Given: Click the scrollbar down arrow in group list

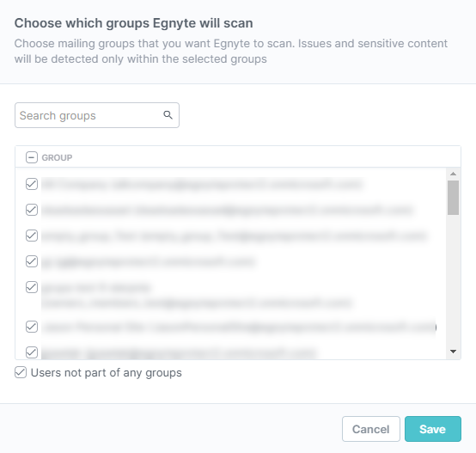Looking at the screenshot, I should point(454,352).
